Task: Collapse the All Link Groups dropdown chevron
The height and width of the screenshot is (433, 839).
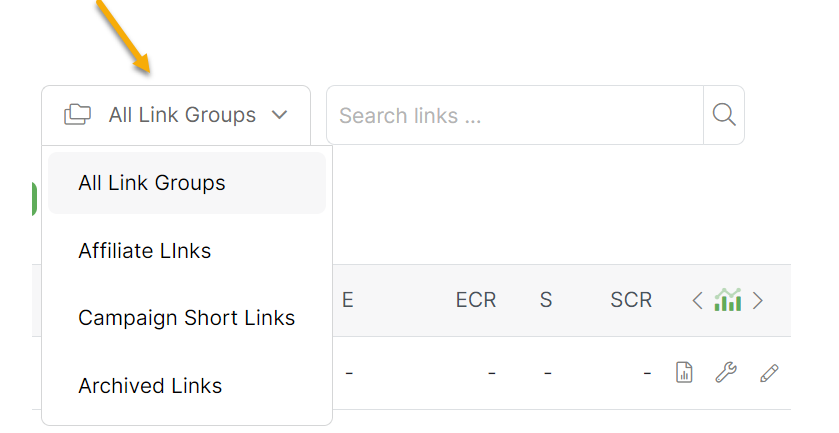Action: tap(280, 115)
